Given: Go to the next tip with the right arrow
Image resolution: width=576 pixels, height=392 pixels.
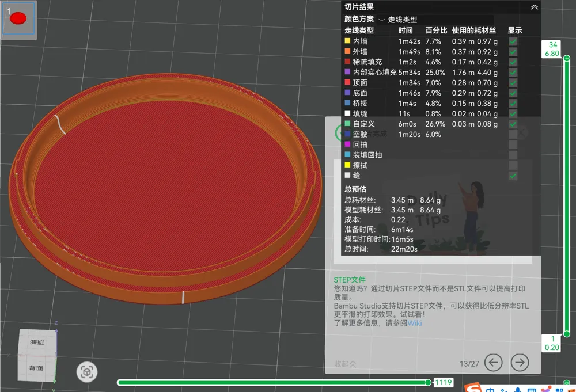Looking at the screenshot, I should (520, 363).
